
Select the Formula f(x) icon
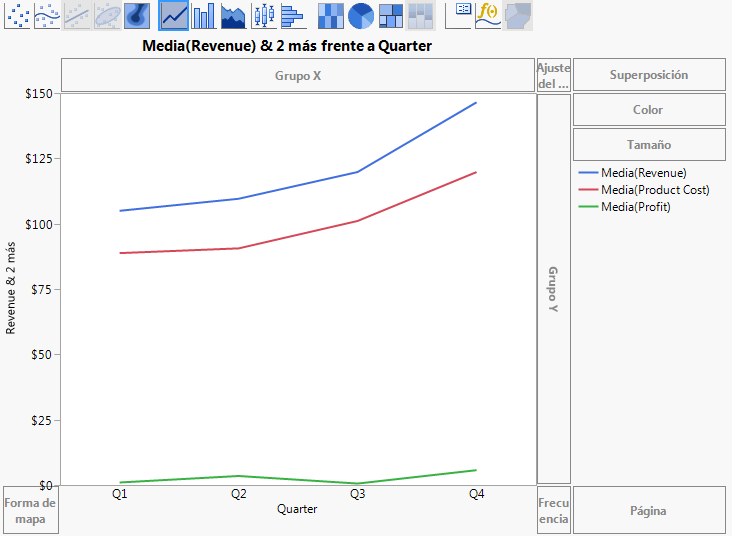pyautogui.click(x=488, y=15)
